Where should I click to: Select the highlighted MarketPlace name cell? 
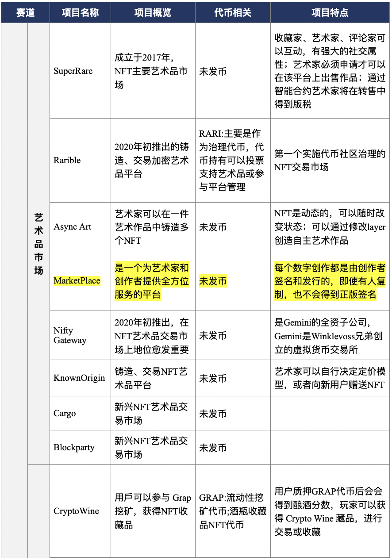80,281
